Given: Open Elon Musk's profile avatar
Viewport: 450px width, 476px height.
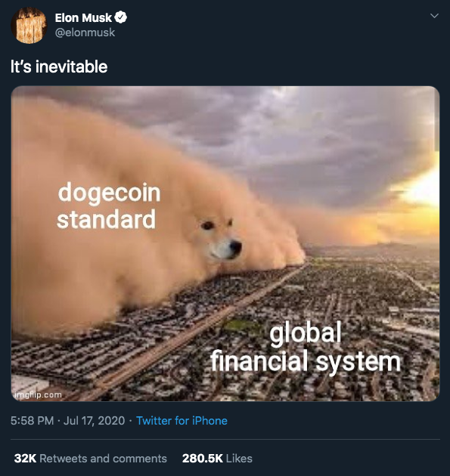Looking at the screenshot, I should (29, 25).
